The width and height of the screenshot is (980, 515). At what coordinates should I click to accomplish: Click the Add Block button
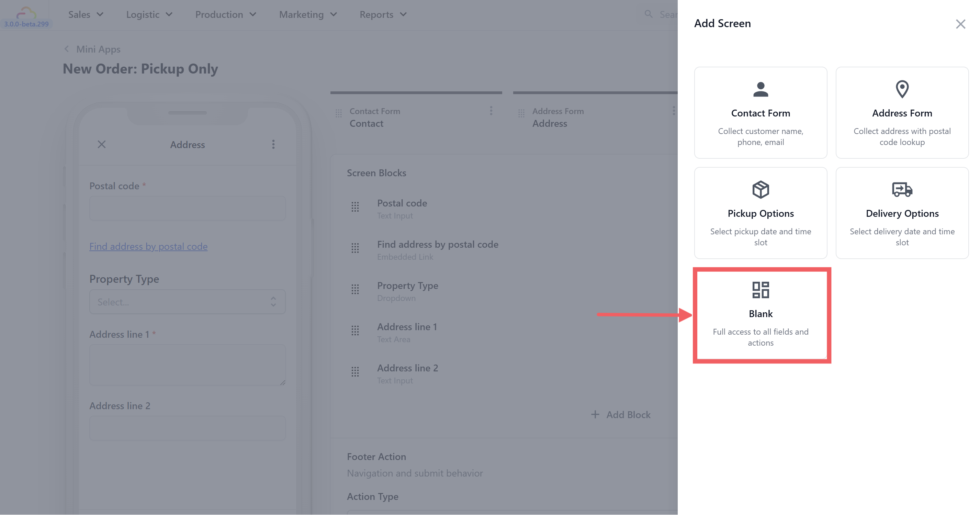pyautogui.click(x=621, y=415)
